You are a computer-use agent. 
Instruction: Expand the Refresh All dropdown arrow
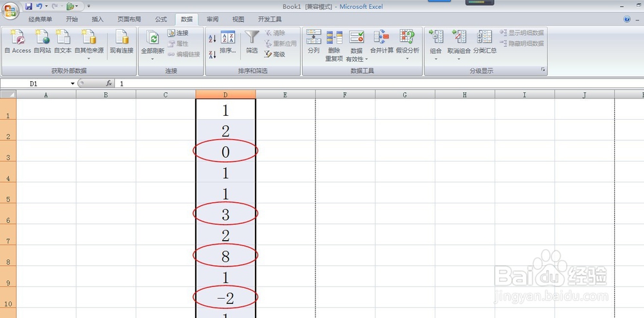pyautogui.click(x=153, y=59)
